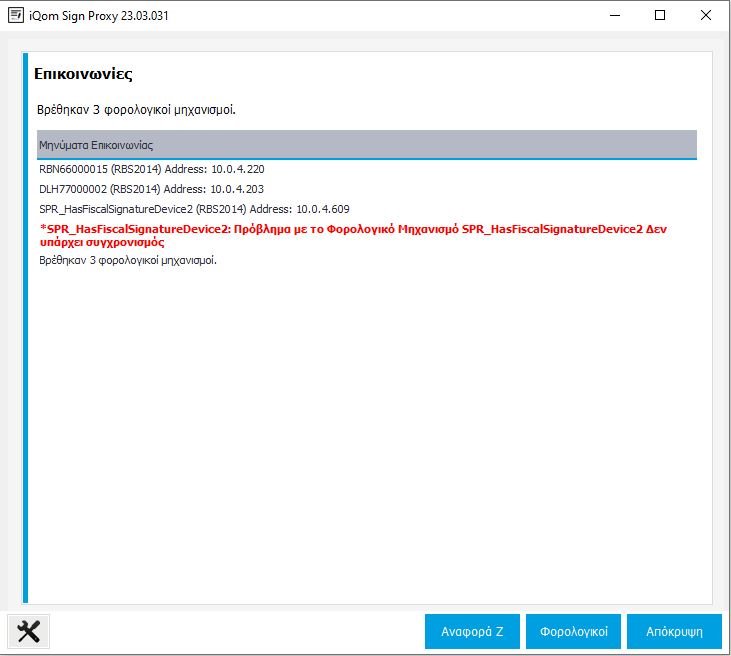Select the last list row about 3 φορολογικοί μηχανισμοί
Viewport: 731px width, 656px height.
127,260
